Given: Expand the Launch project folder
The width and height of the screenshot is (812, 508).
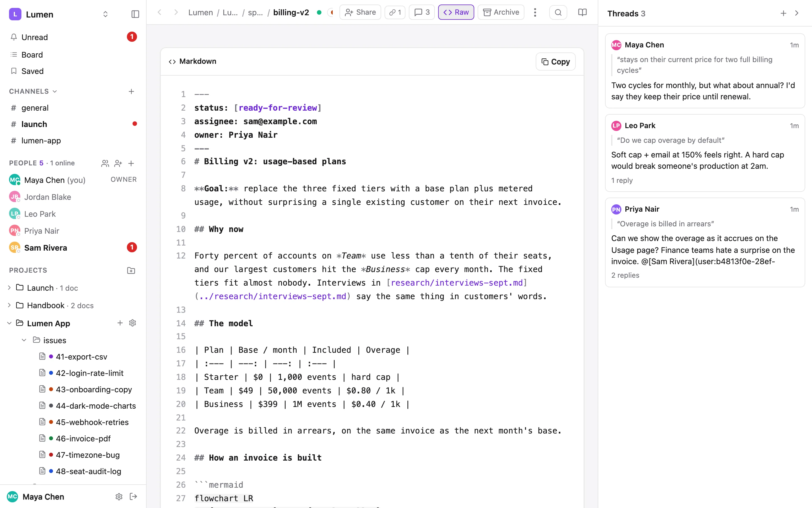Looking at the screenshot, I should 9,288.
